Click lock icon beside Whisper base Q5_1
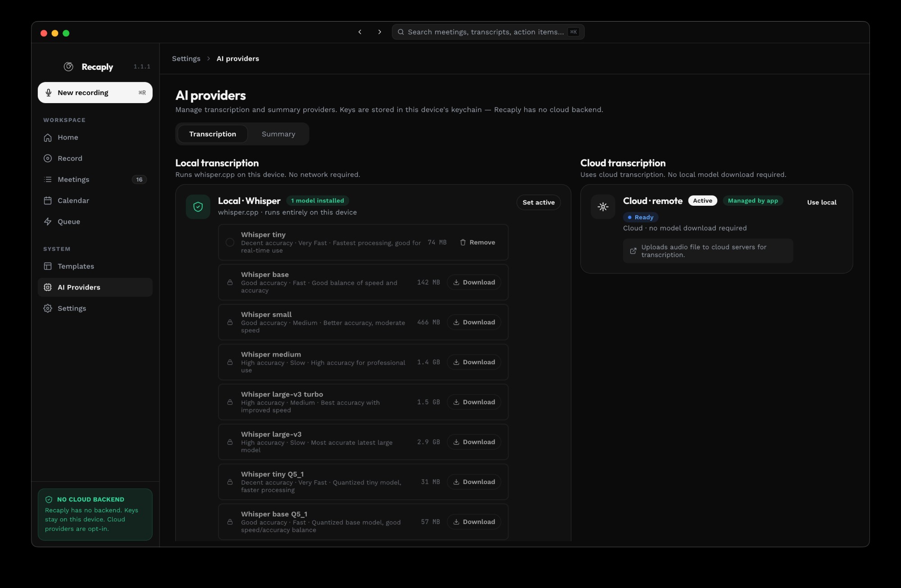This screenshot has width=901, height=588. (230, 522)
